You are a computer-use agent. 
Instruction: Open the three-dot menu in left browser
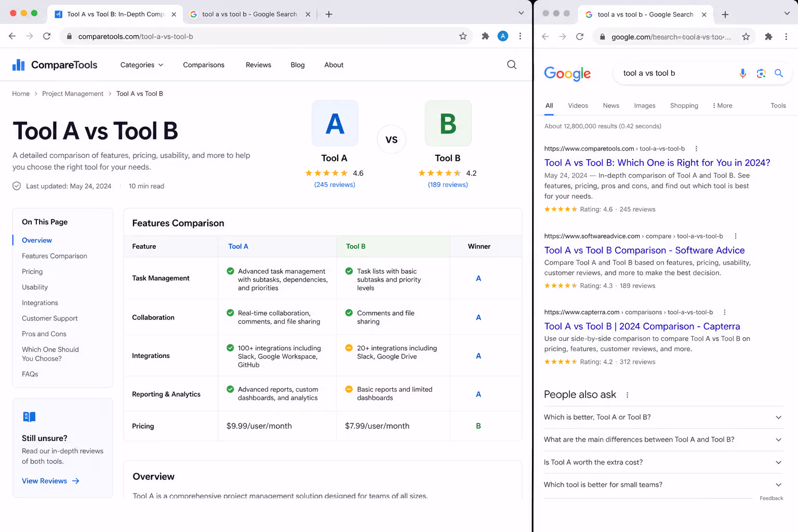[520, 36]
